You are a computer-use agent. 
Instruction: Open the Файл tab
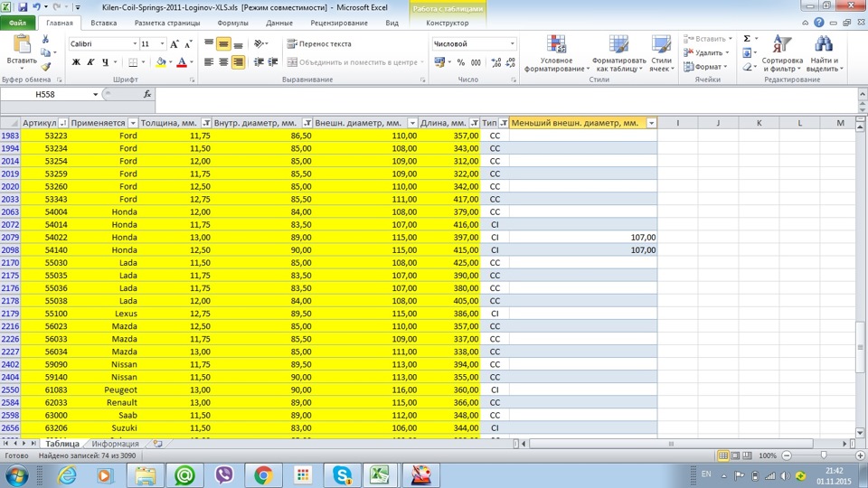(x=17, y=23)
